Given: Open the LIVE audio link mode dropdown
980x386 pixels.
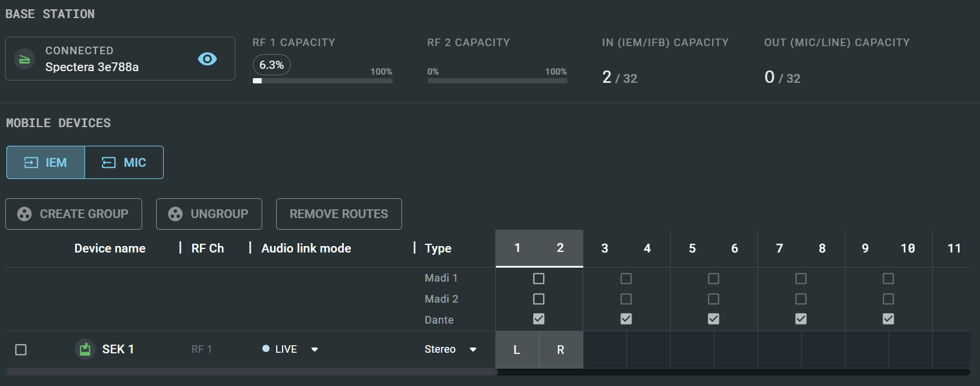Looking at the screenshot, I should click(315, 349).
